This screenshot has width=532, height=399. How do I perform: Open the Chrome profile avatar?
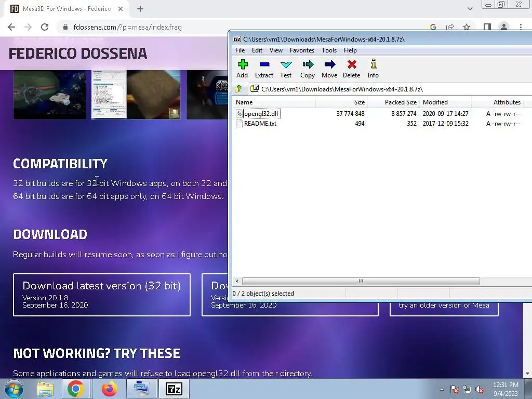504,26
